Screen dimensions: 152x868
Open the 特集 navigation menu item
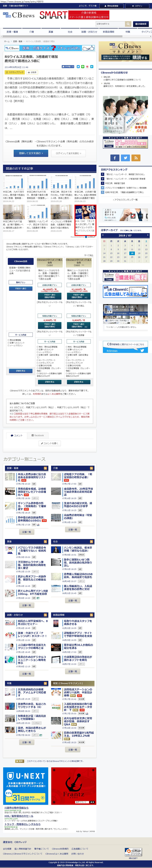coord(128,32)
